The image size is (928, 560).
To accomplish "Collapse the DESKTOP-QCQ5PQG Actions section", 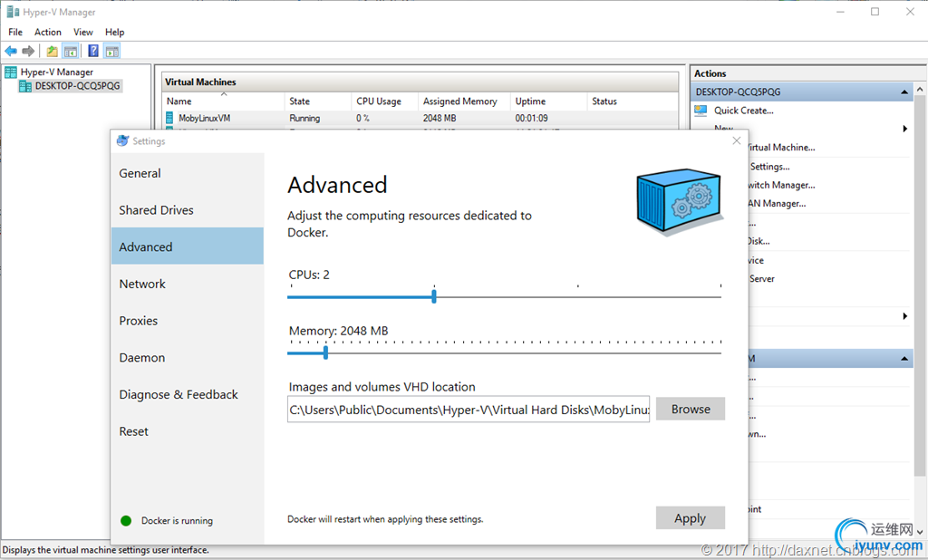I will (904, 92).
